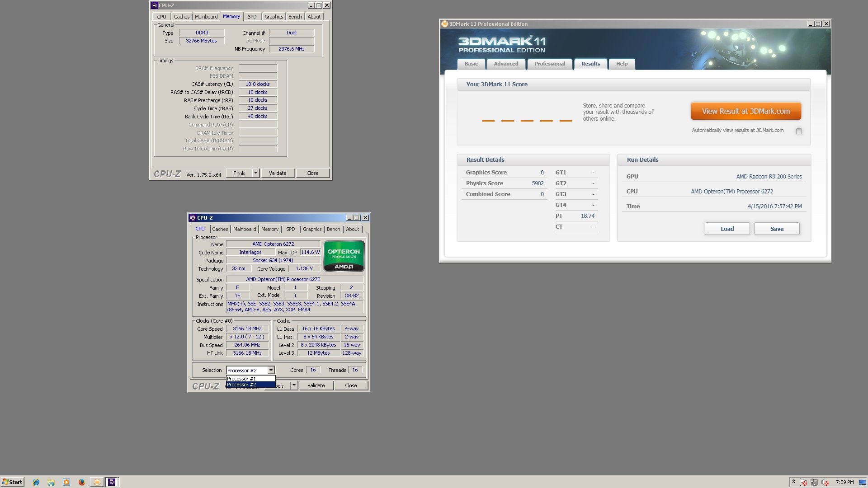This screenshot has height=488, width=868.
Task: Open 3DMark Advanced tab
Action: (x=506, y=64)
